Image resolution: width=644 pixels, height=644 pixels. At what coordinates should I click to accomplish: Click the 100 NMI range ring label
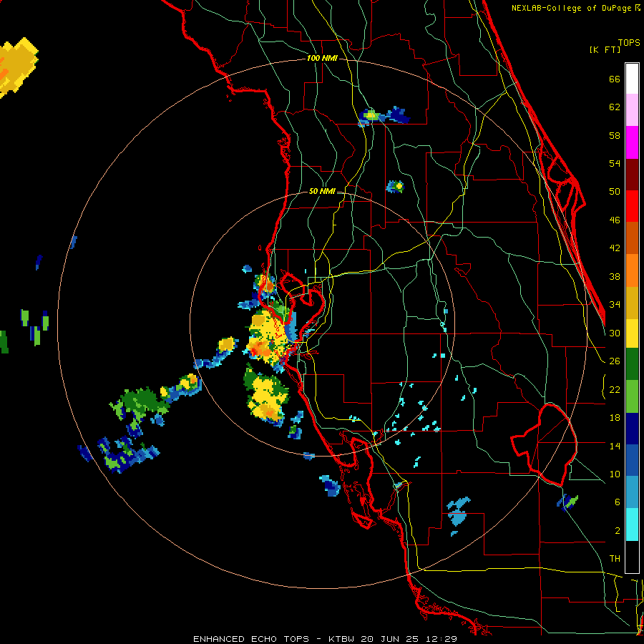(x=322, y=59)
